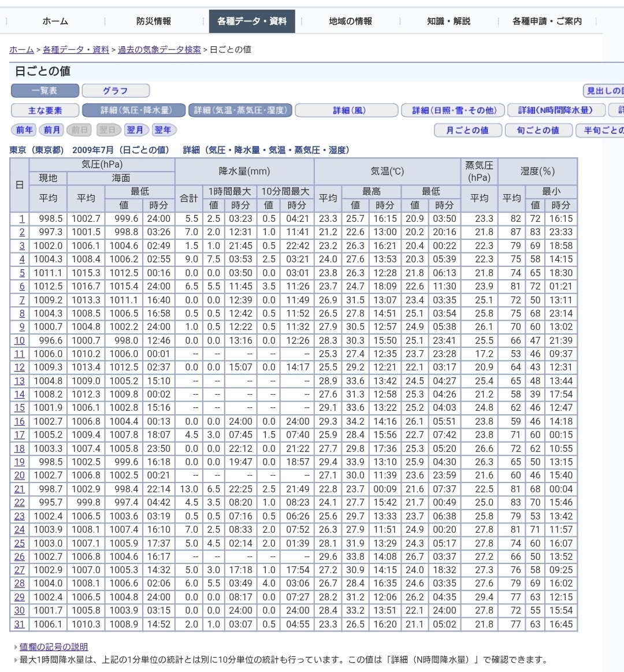Expand 値欄の記号の説明 link
This screenshot has height=672, width=624.
click(54, 647)
